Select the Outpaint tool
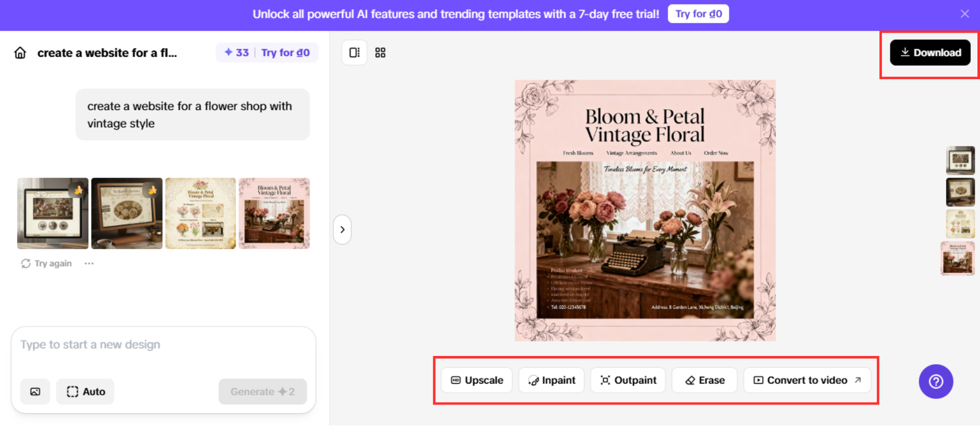980x429 pixels. point(628,380)
